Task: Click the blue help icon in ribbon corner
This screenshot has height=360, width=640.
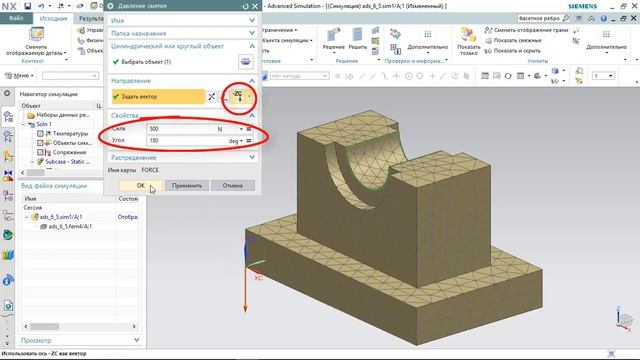Action: 604,19
